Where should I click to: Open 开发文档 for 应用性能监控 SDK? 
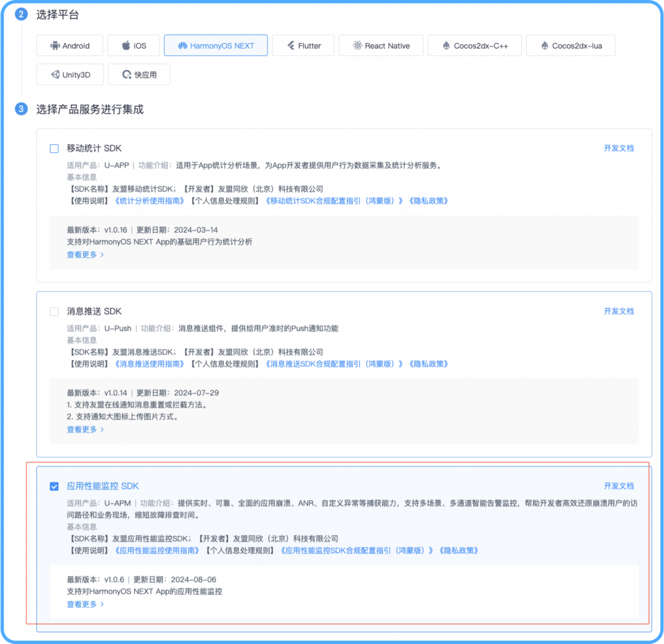619,486
